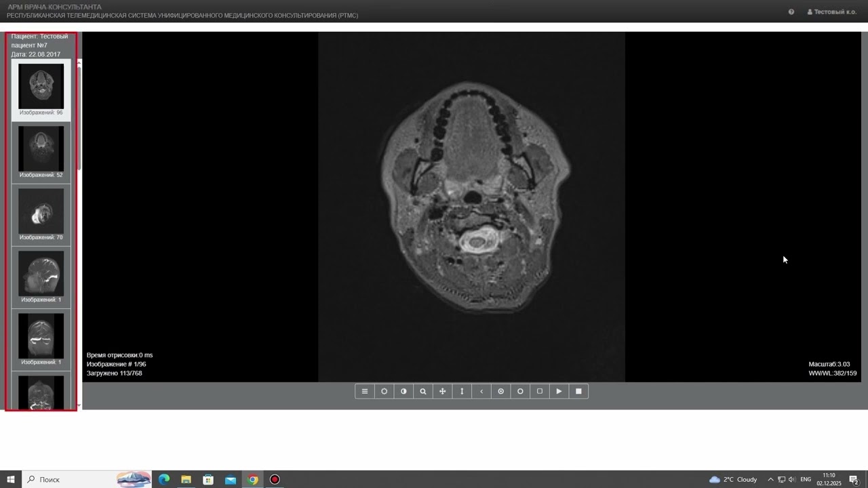Open the partially visible bottom series thumbnail
The width and height of the screenshot is (868, 488).
[41, 393]
